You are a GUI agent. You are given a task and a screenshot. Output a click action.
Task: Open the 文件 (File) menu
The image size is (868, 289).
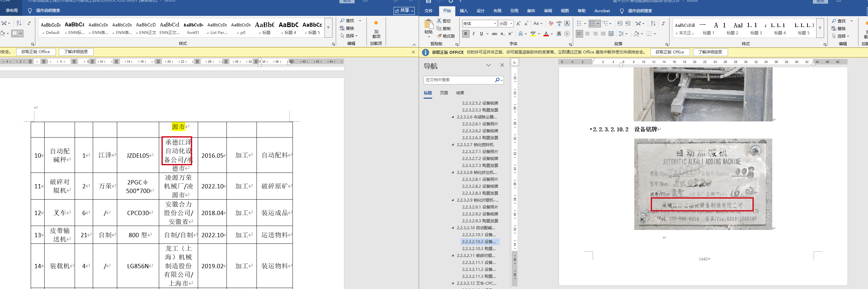click(x=429, y=11)
